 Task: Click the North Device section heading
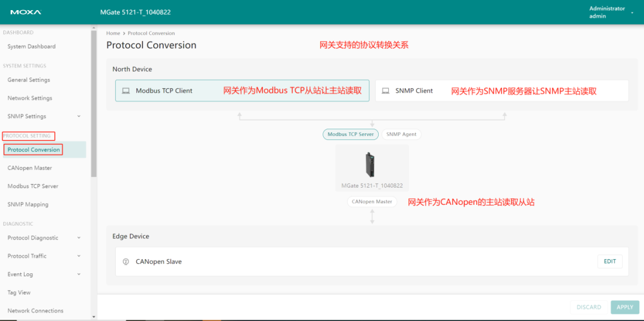132,69
